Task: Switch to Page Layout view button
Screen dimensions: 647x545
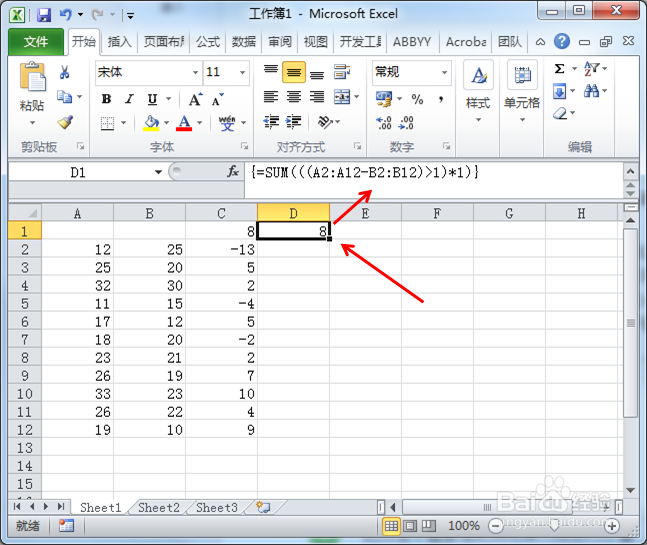Action: pyautogui.click(x=410, y=526)
